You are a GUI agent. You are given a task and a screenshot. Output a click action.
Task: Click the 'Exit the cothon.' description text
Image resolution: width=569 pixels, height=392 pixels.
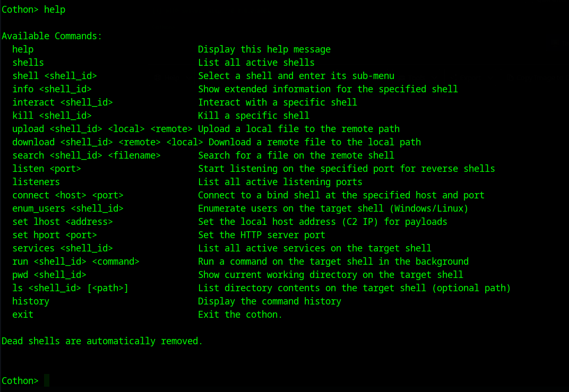(240, 315)
